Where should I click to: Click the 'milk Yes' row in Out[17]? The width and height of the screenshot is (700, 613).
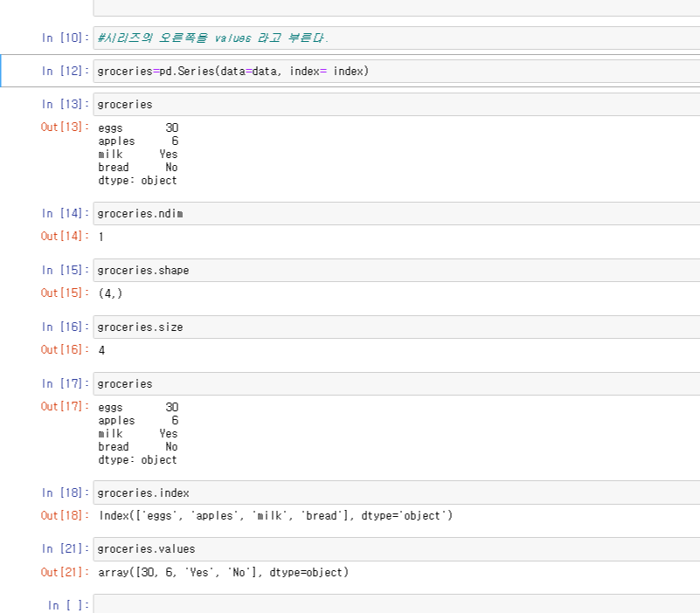tap(138, 434)
